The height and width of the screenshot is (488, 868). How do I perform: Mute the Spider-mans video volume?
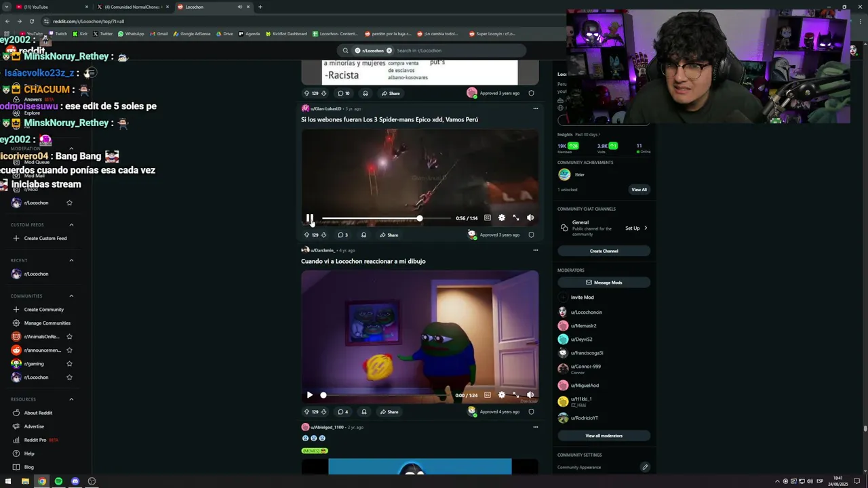point(530,218)
